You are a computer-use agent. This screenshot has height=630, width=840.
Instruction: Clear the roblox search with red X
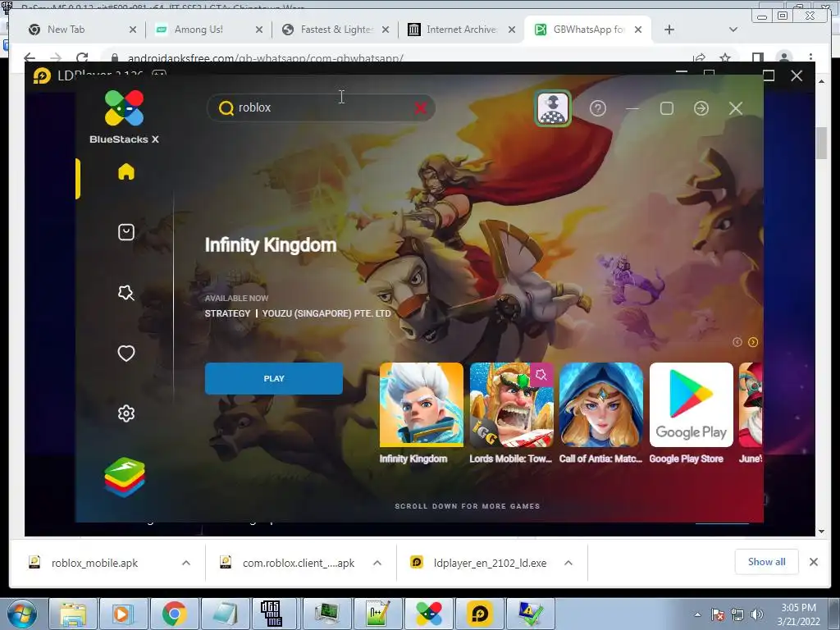click(x=421, y=108)
